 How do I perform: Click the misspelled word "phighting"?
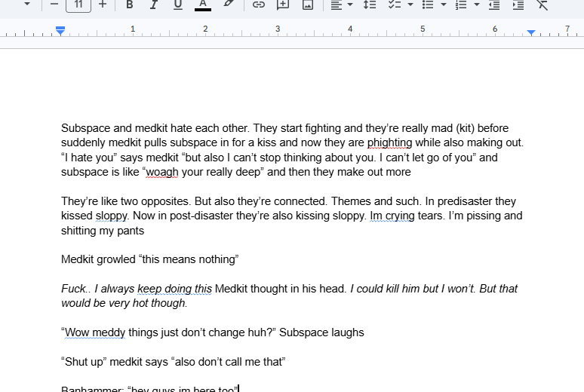389,142
